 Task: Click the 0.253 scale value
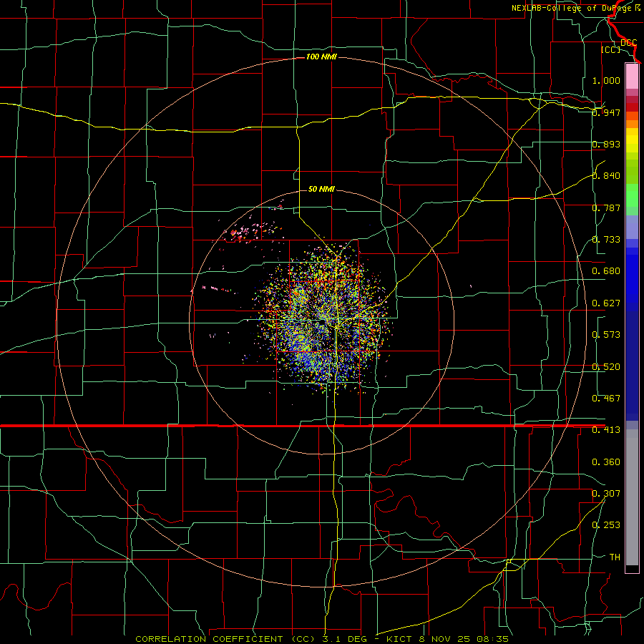click(606, 525)
